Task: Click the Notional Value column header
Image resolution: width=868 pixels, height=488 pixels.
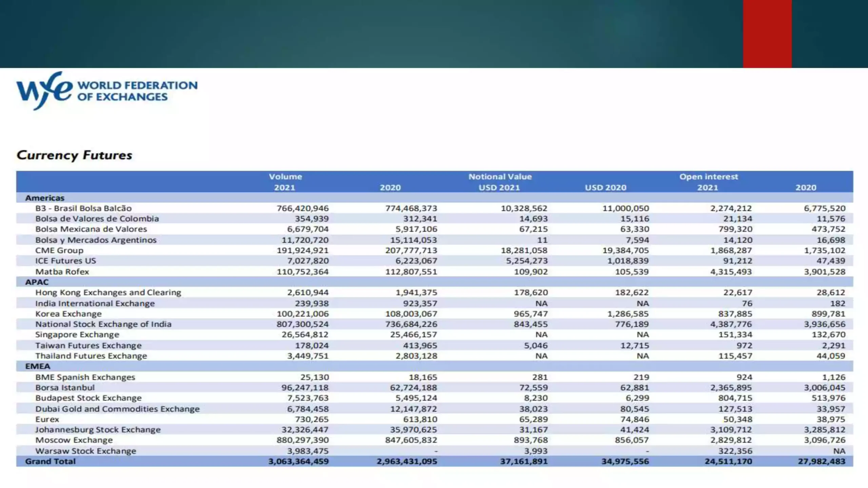Action: 500,177
